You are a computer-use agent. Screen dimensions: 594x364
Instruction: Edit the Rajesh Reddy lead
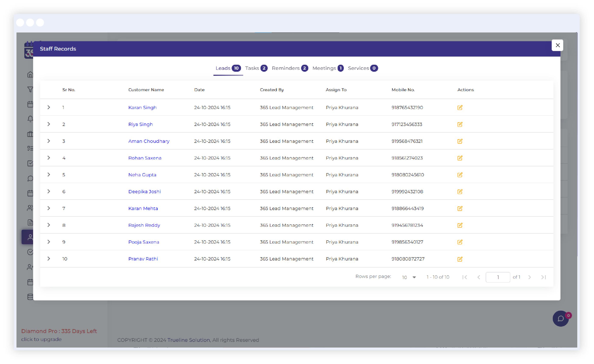tap(460, 225)
